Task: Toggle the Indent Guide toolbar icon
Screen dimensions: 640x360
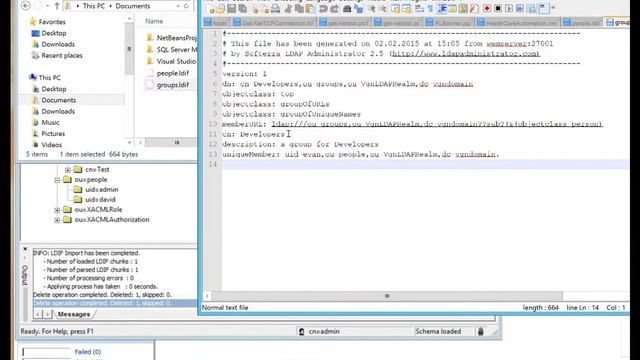Action: (442, 8)
